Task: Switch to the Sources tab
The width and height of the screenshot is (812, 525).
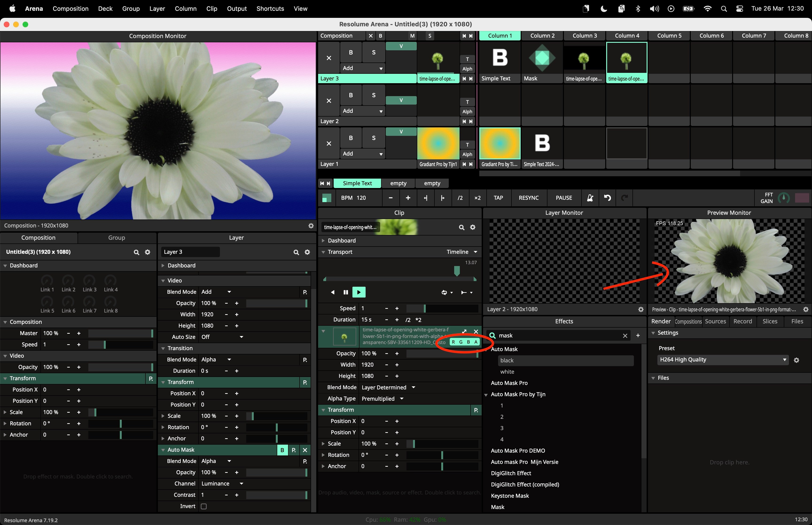Action: [715, 321]
